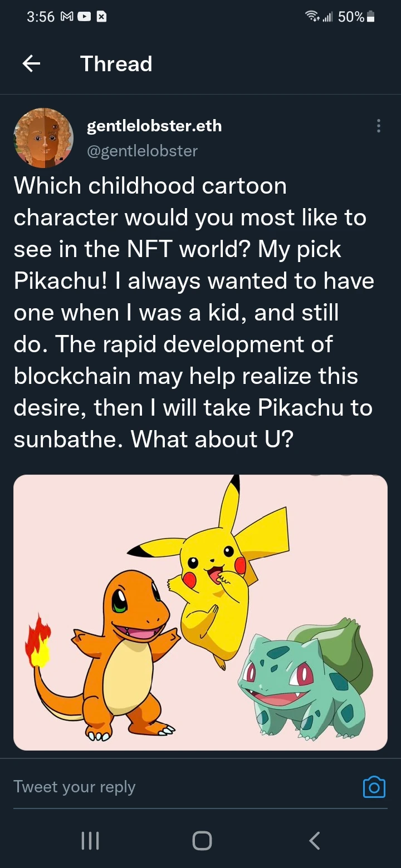Expand options for gentlelobster.eth's tweet
The width and height of the screenshot is (401, 868).
378,126
